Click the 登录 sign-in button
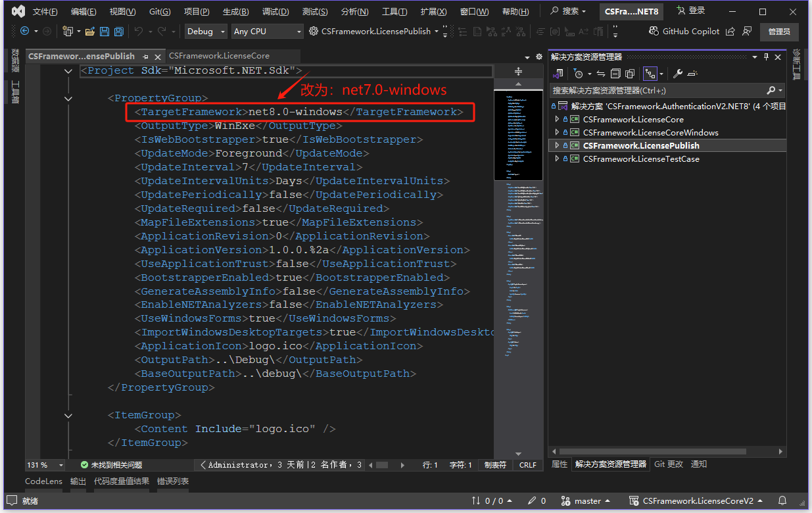812x513 pixels. 690,11
